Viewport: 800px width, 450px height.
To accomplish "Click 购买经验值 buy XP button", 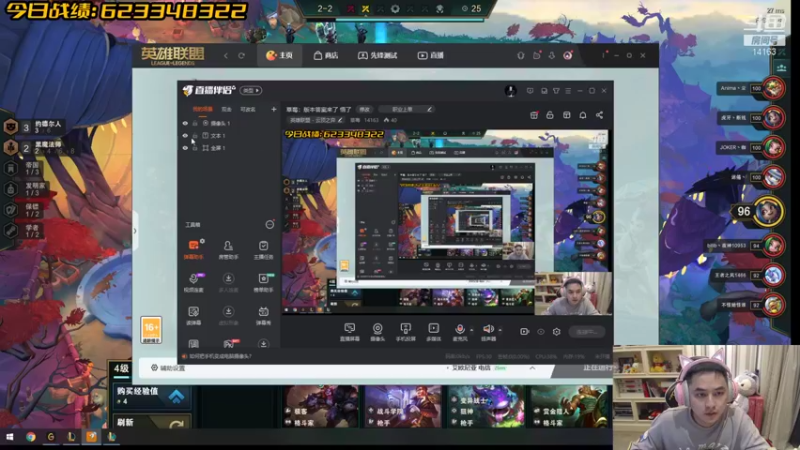I will point(152,396).
